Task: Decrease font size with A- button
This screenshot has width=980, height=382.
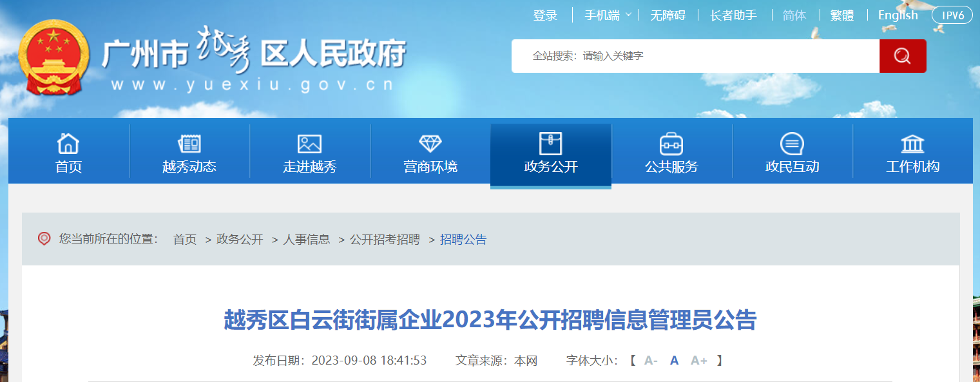Action: coord(651,361)
